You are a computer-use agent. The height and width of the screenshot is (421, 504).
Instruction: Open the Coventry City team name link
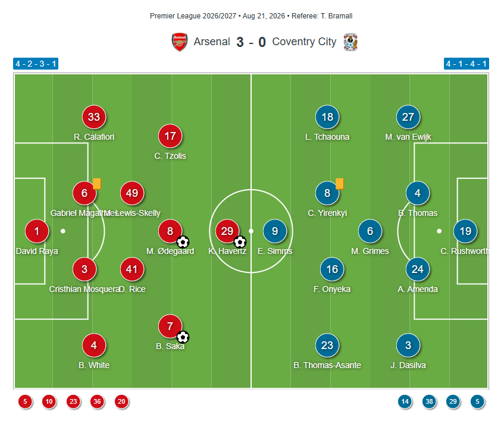(304, 42)
